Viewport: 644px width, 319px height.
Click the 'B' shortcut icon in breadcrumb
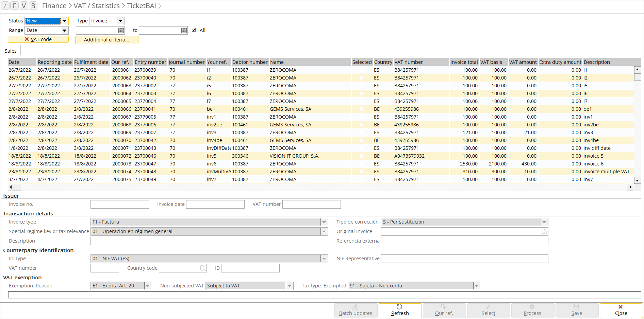coord(33,5)
